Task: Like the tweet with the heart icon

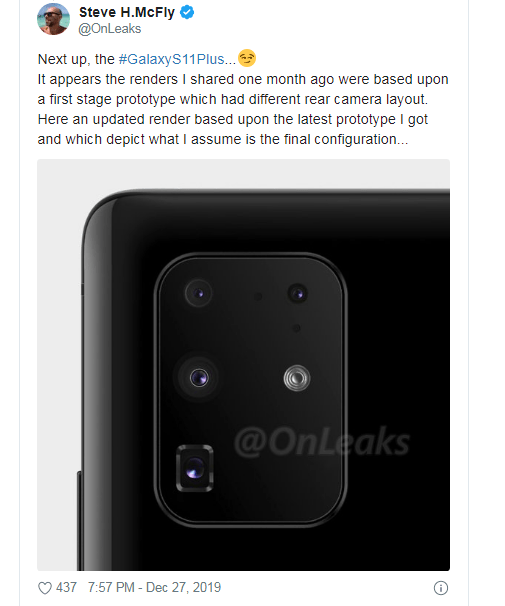Action: [x=45, y=588]
